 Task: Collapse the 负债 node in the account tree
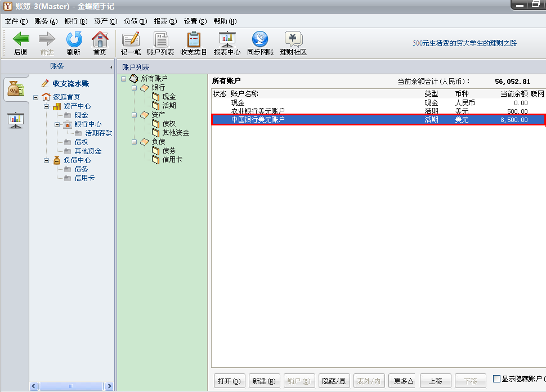pos(135,142)
